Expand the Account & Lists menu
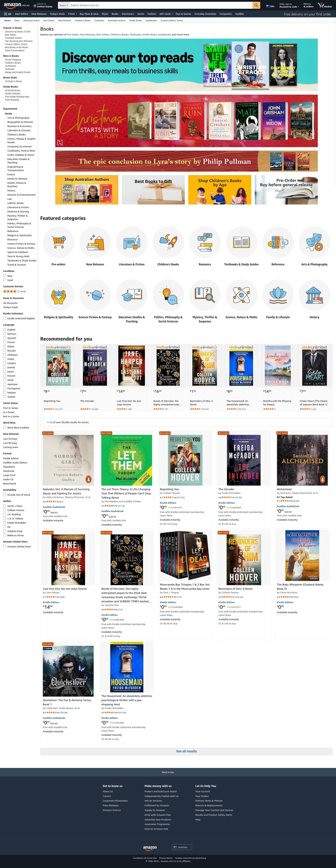Viewport: 336px width, 868px height. click(289, 5)
